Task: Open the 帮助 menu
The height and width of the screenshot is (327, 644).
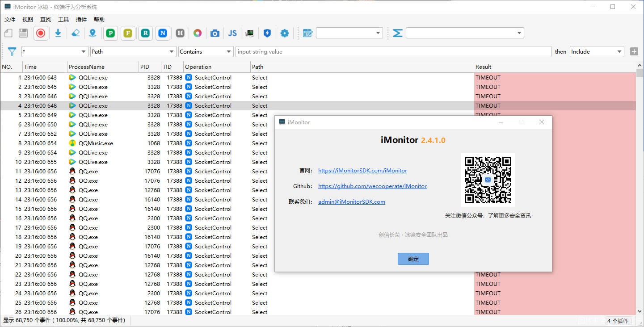Action: 99,20
